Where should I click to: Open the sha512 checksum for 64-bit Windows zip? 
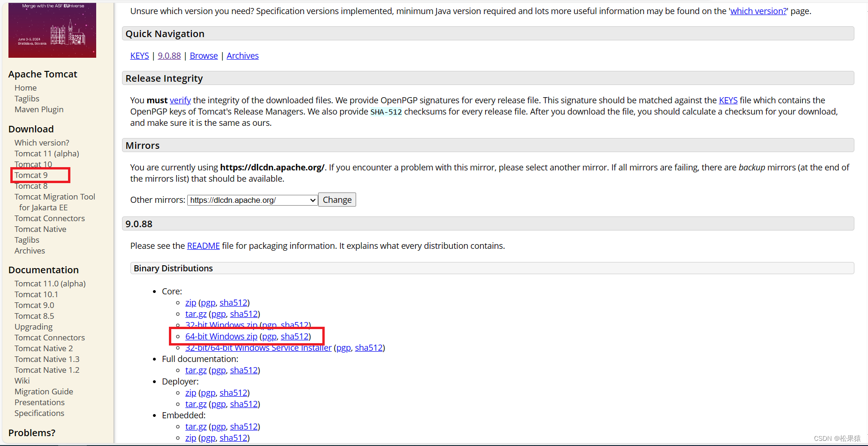(x=294, y=336)
